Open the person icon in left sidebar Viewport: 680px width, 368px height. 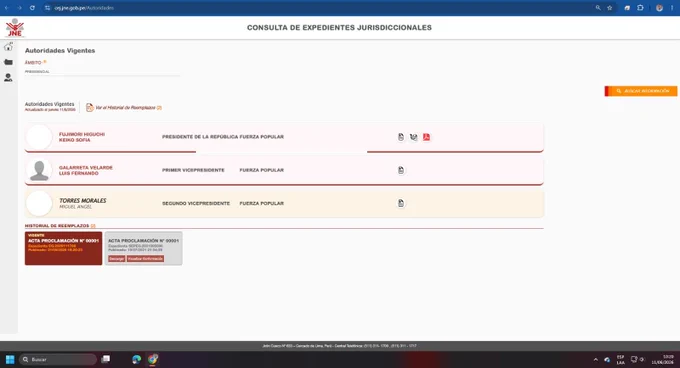point(8,78)
